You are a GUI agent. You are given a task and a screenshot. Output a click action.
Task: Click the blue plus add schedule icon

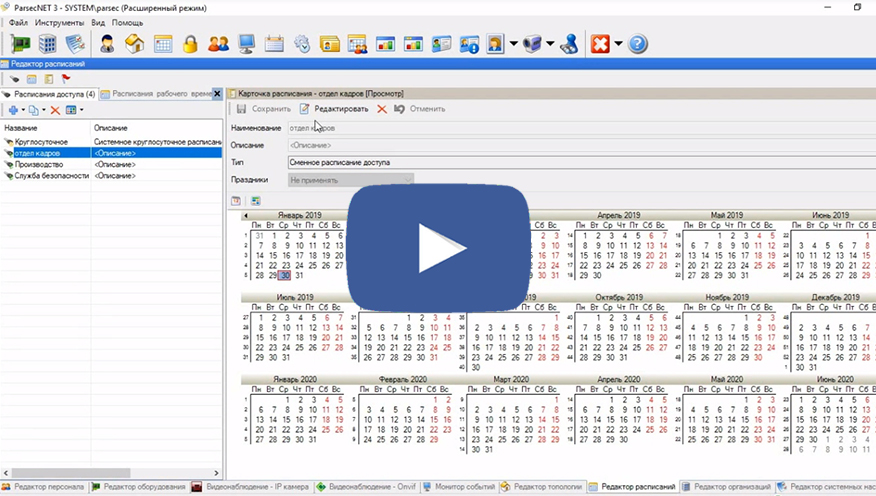click(13, 110)
